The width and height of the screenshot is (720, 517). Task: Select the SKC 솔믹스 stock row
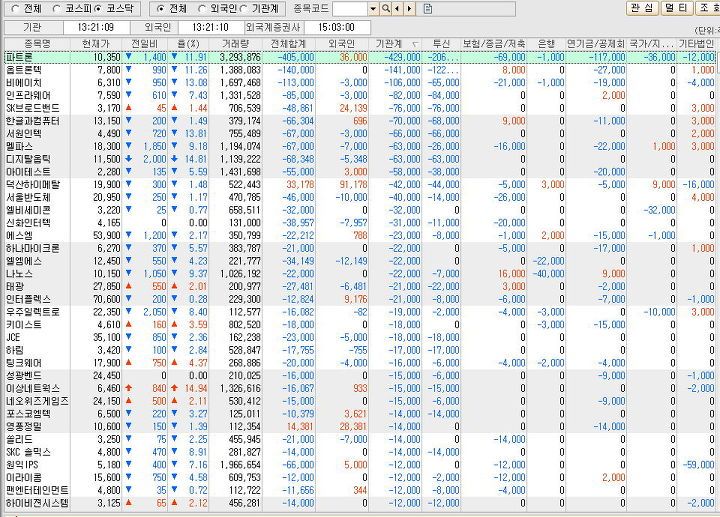(x=360, y=452)
